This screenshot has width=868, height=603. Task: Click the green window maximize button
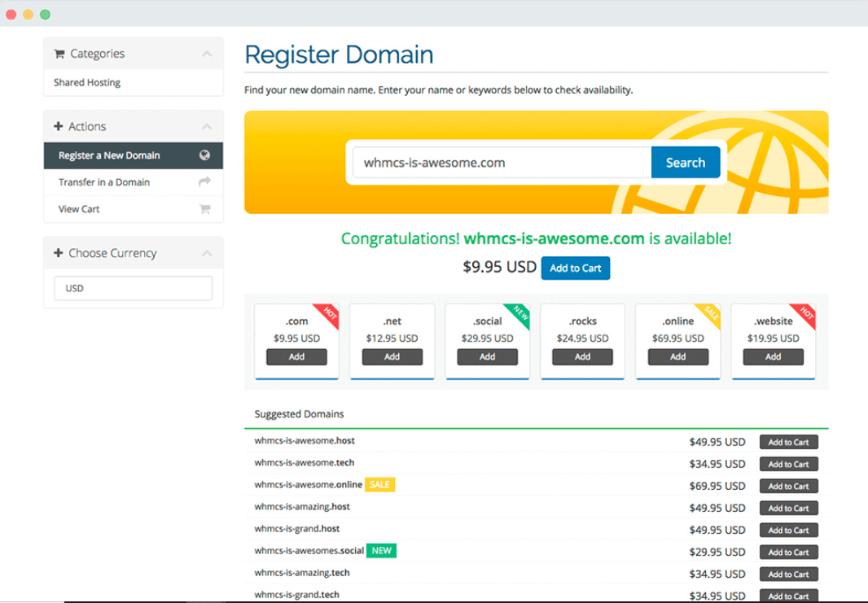pos(46,15)
